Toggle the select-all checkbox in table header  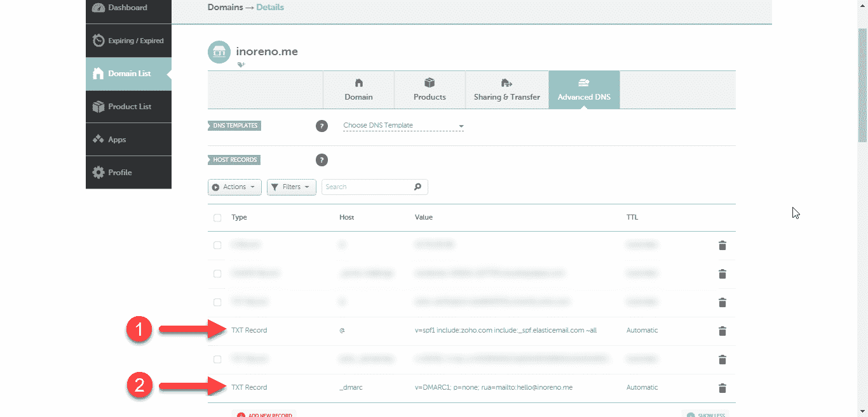(217, 218)
